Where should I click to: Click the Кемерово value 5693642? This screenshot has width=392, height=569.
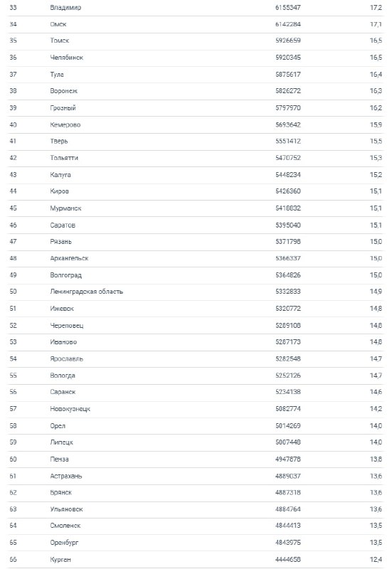[x=288, y=124]
